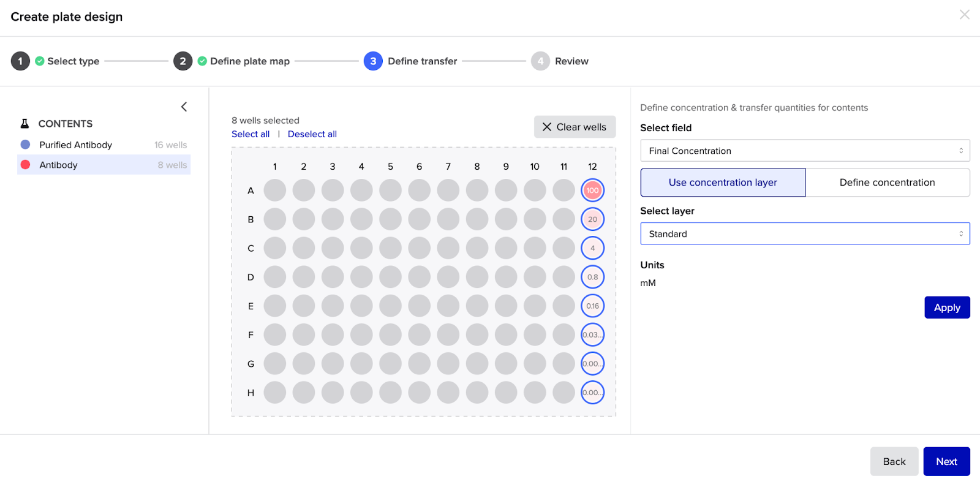Open the Select field dropdown
Screen dimensions: 980x487
coord(805,151)
